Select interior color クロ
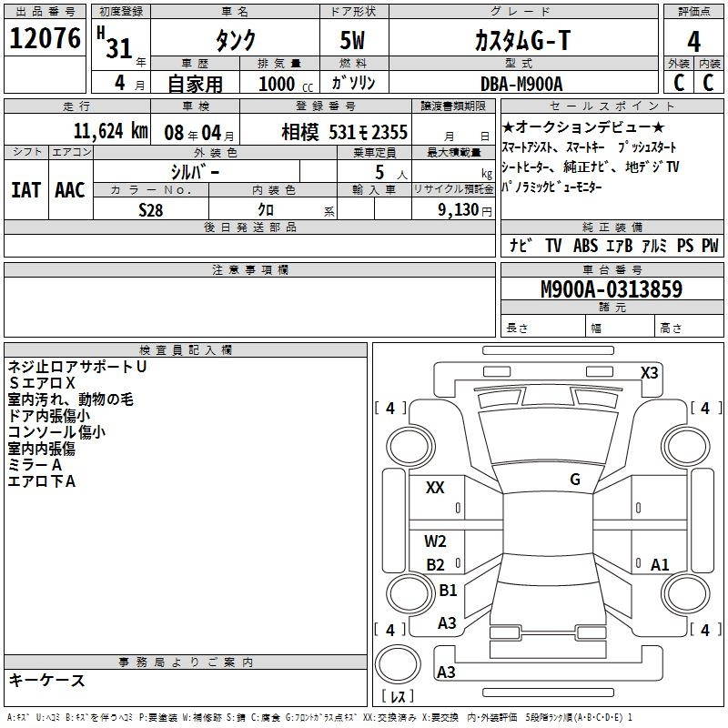 [266, 210]
